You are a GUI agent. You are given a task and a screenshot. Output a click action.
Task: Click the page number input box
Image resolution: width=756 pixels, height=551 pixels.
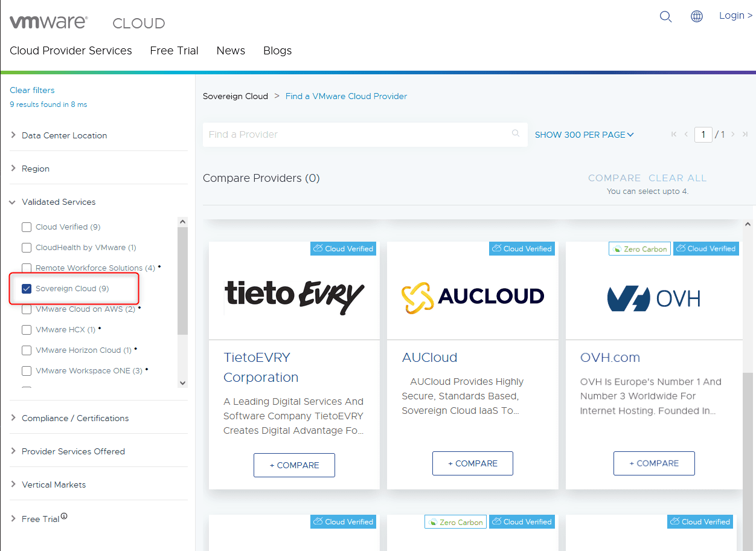703,134
